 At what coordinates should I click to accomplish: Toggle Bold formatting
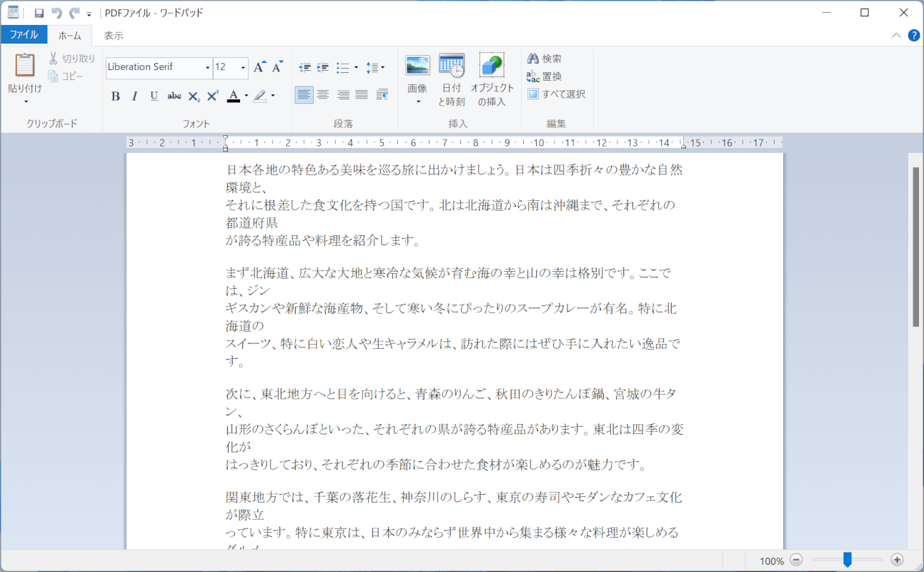pyautogui.click(x=115, y=96)
